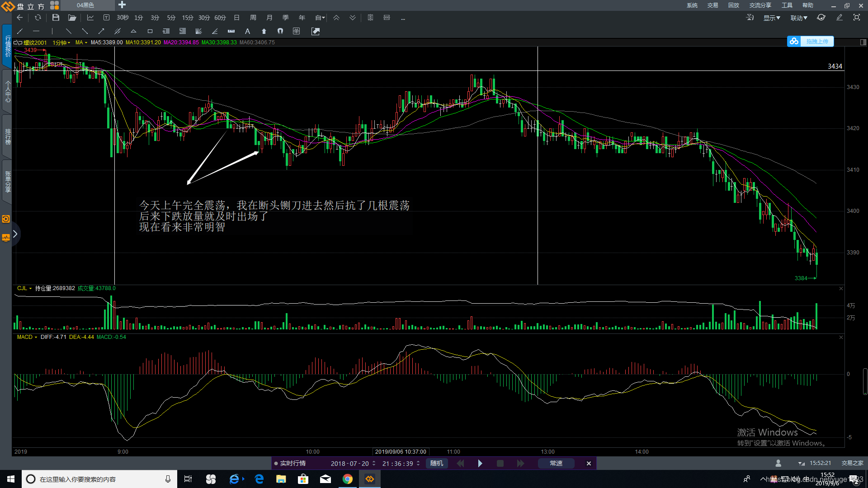
Task: Open the 交易 menu
Action: (x=712, y=5)
